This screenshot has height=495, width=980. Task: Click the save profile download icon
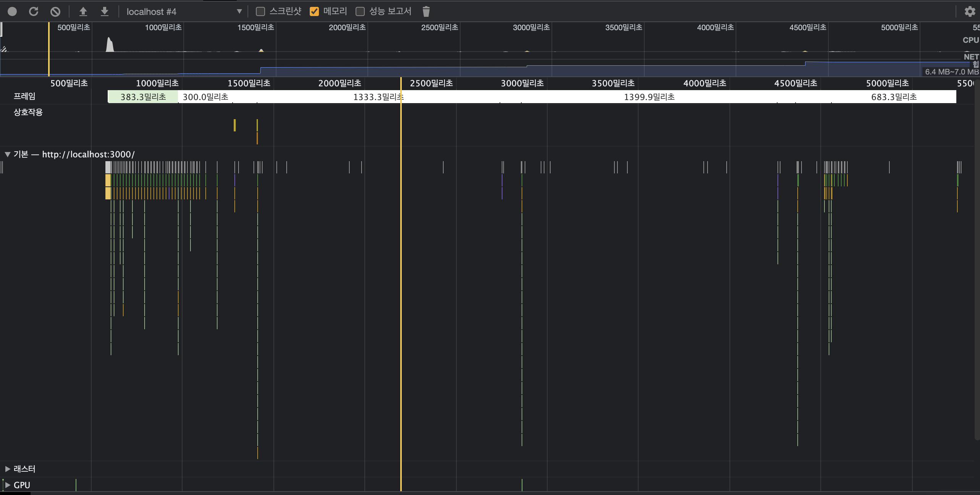pyautogui.click(x=104, y=11)
